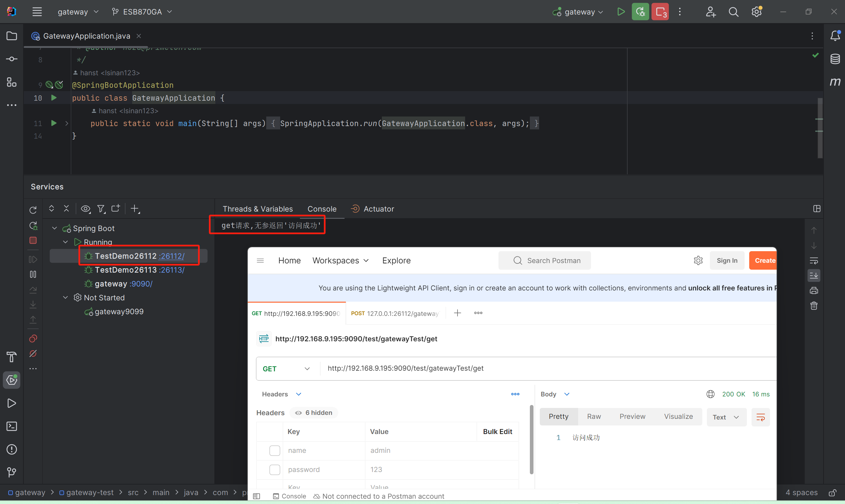Click the Debug gateway button

click(641, 12)
